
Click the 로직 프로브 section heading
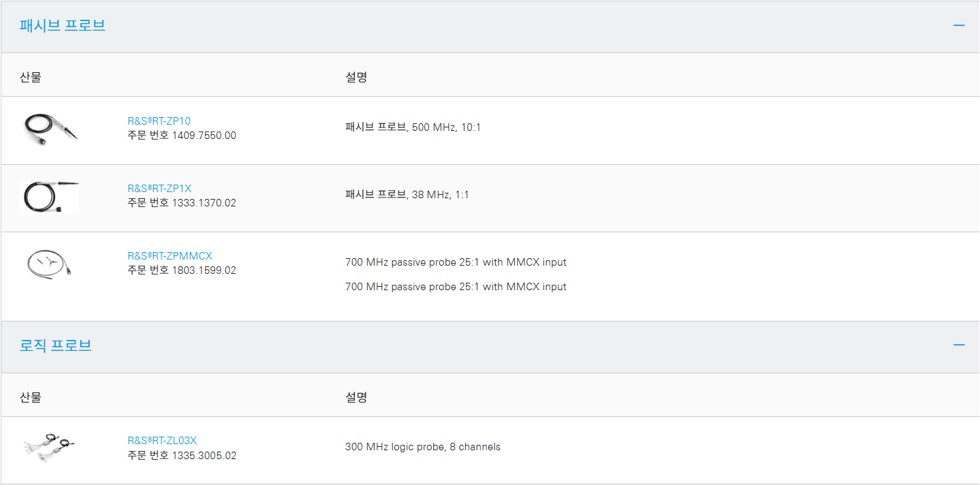[56, 345]
